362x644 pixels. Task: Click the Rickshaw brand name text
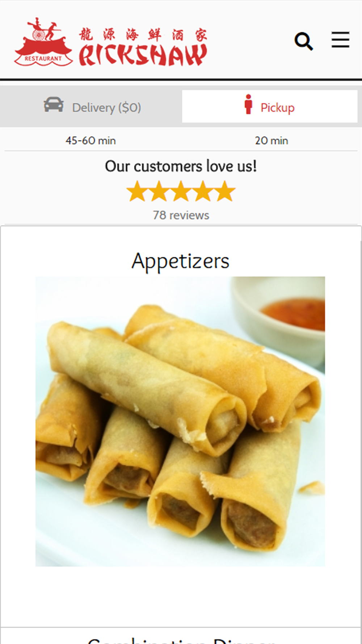pyautogui.click(x=143, y=55)
